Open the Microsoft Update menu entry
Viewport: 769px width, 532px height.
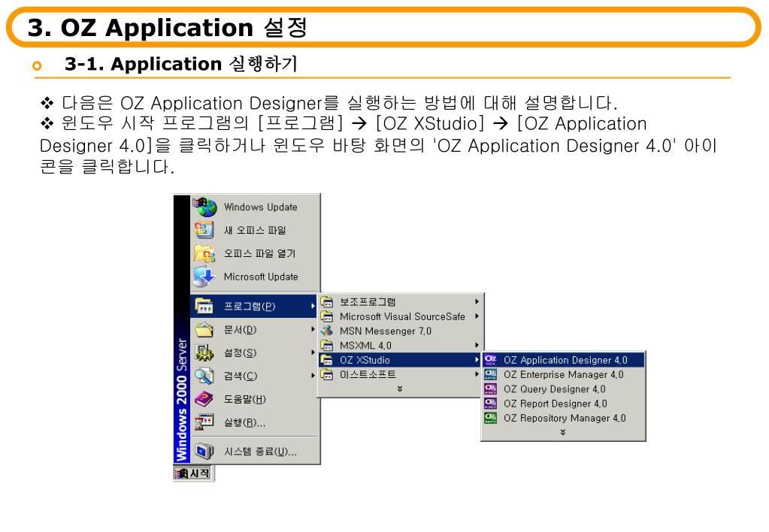(255, 277)
